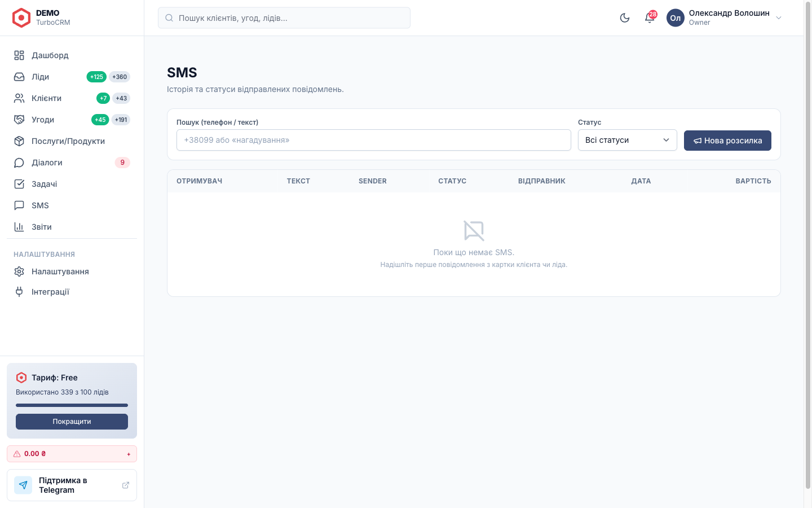Focus the global search field
The width and height of the screenshot is (812, 508).
284,18
